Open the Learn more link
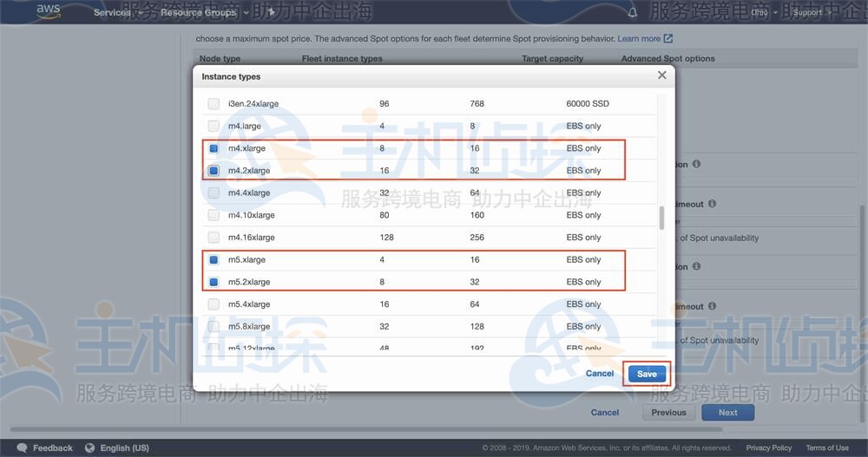Screen dimensions: 868x457 (x=639, y=38)
